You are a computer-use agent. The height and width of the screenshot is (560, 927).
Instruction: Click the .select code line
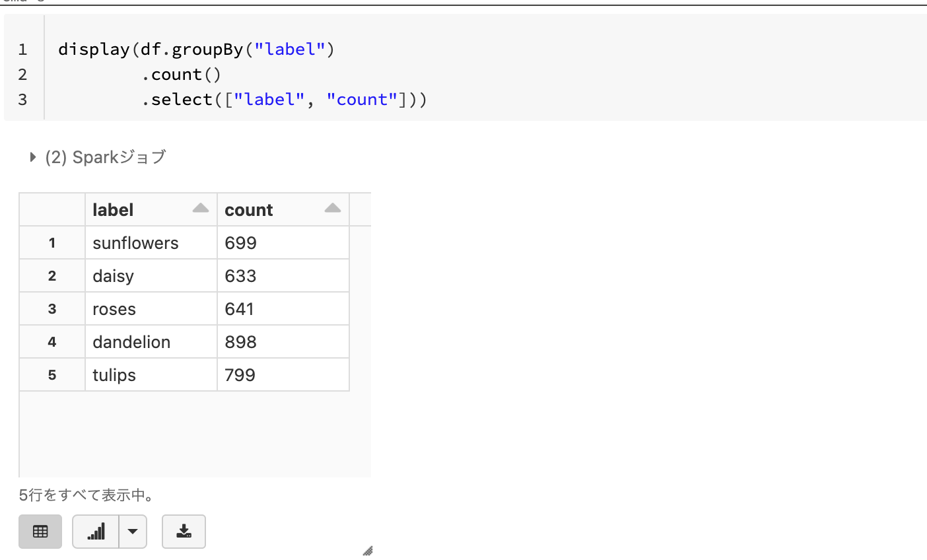(285, 100)
